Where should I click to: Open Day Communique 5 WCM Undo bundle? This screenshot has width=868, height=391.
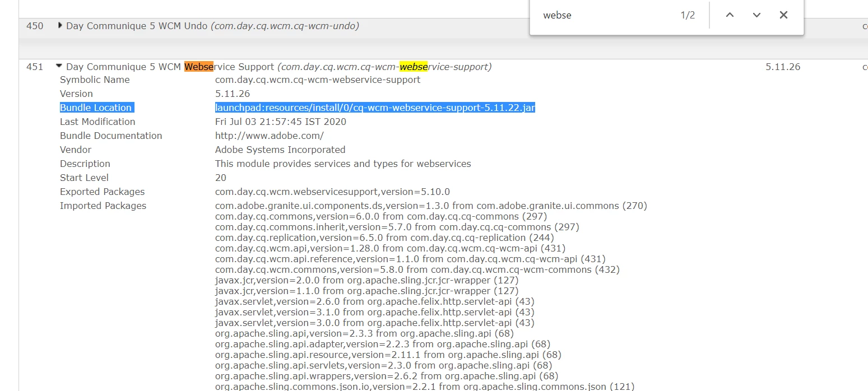212,26
